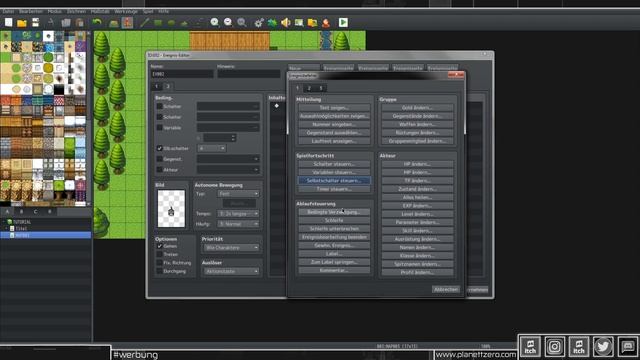Viewport: 640px width, 360px height.
Task: Open the Häufig frequency dropdown
Action: coord(238,224)
